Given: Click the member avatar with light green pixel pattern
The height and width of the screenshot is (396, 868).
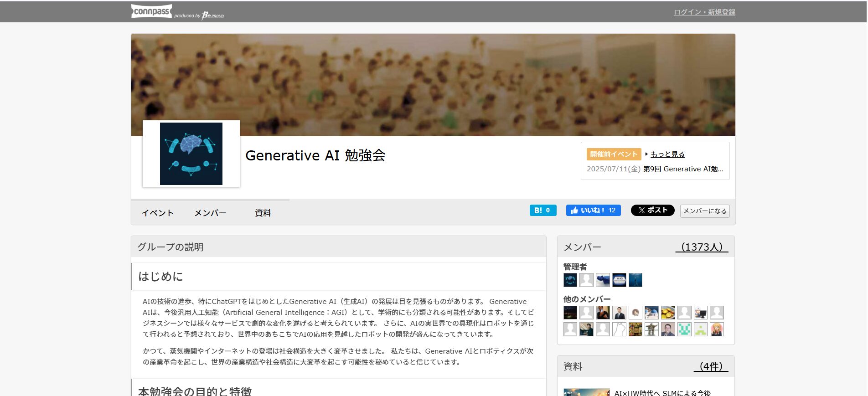Looking at the screenshot, I should 701,329.
